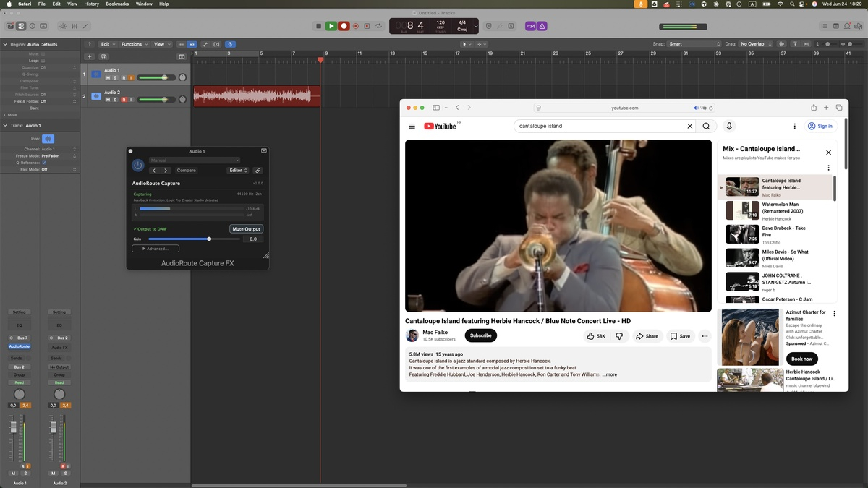
Task: Toggle the purple Count-in button
Action: click(x=531, y=26)
